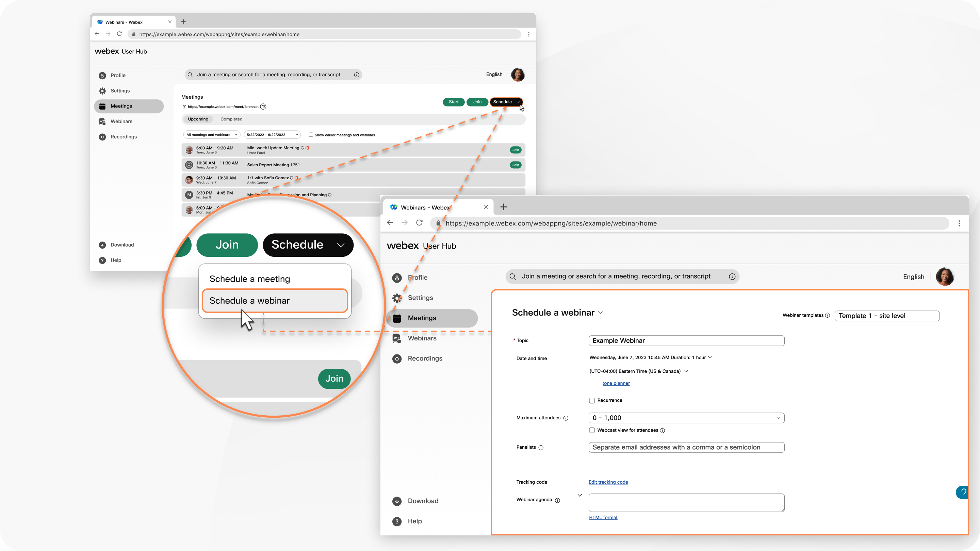Click the HTML format link

(x=603, y=517)
